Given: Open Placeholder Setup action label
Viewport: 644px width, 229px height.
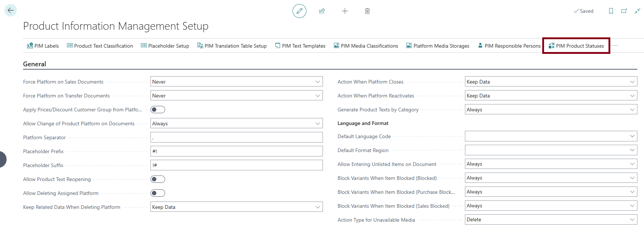Looking at the screenshot, I should (169, 46).
